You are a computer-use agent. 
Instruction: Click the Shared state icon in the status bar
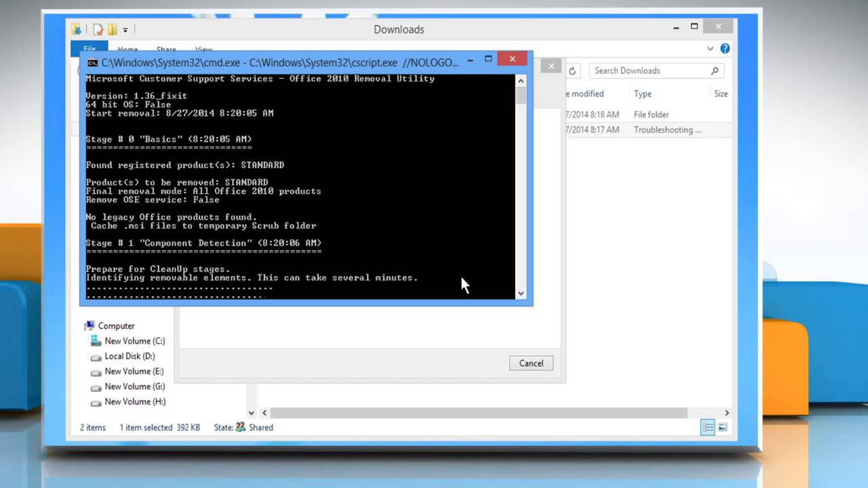click(x=239, y=427)
